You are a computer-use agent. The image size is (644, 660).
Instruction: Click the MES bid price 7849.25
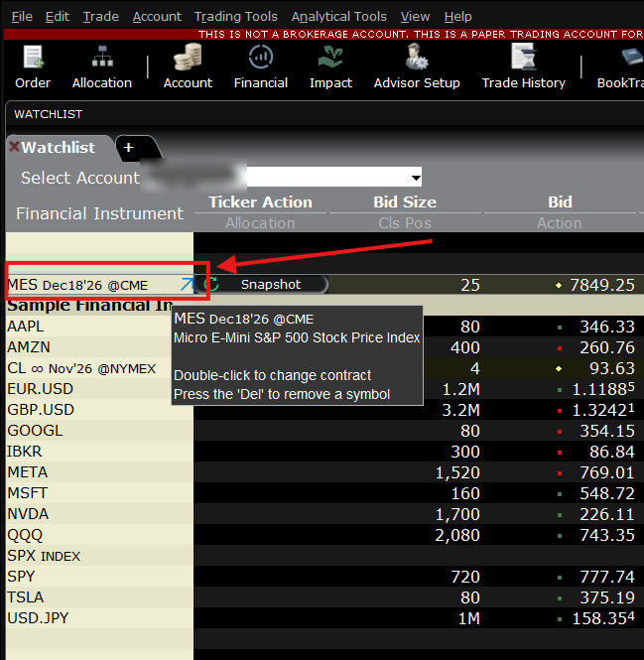click(602, 285)
